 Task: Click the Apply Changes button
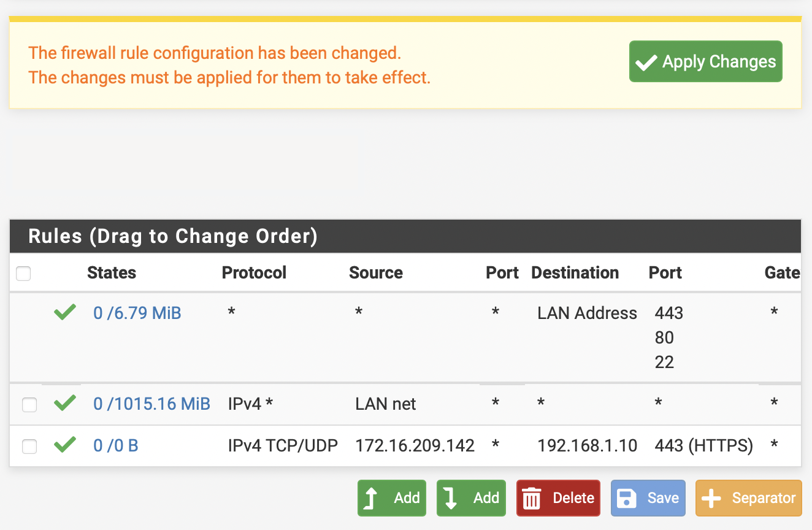point(705,61)
